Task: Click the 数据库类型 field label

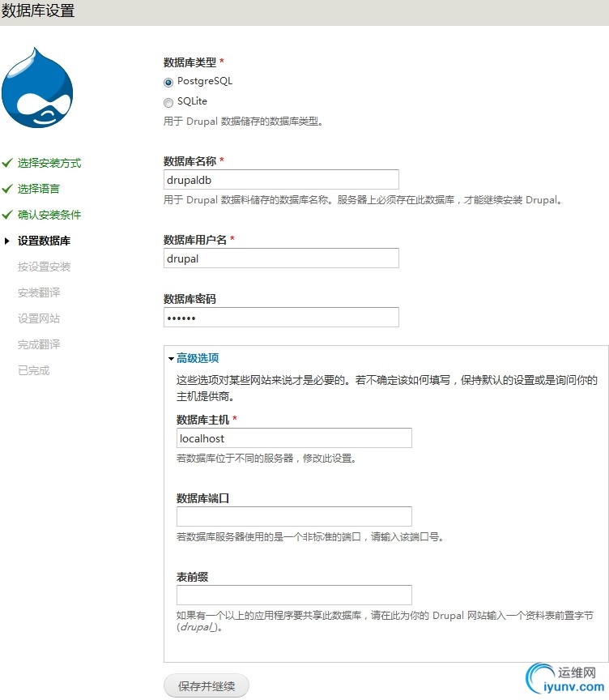Action: (190, 62)
